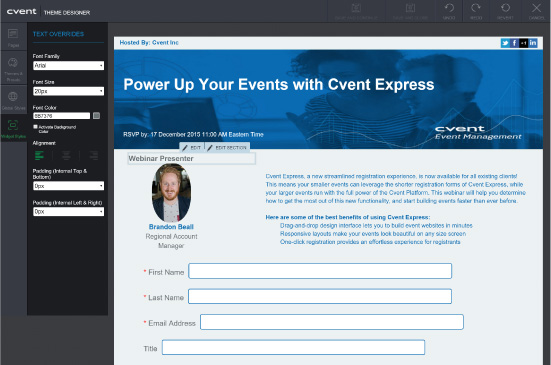This screenshot has height=365, width=551.
Task: Open the font color swatch picker
Action: pos(97,116)
